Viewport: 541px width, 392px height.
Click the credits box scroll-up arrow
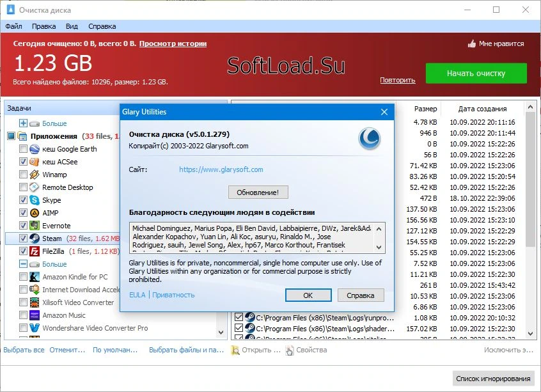point(379,229)
